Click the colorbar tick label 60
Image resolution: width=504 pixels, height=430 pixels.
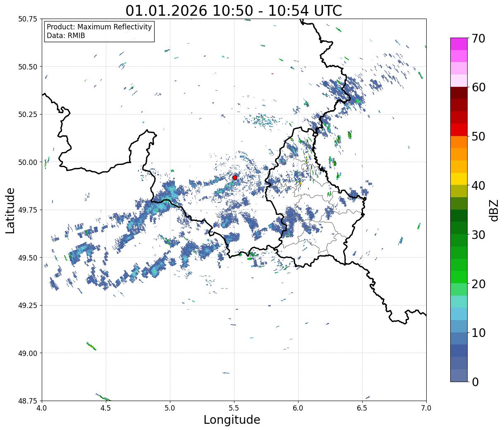click(x=478, y=87)
